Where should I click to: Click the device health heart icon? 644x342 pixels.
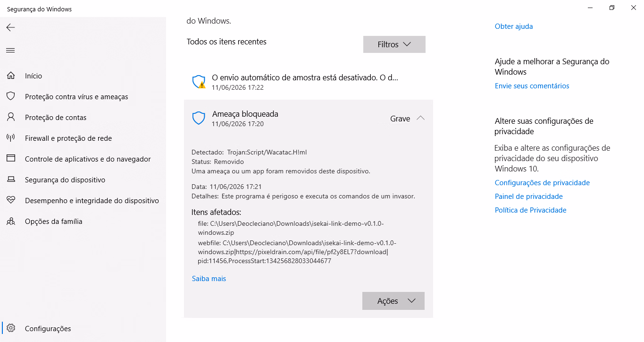10,200
